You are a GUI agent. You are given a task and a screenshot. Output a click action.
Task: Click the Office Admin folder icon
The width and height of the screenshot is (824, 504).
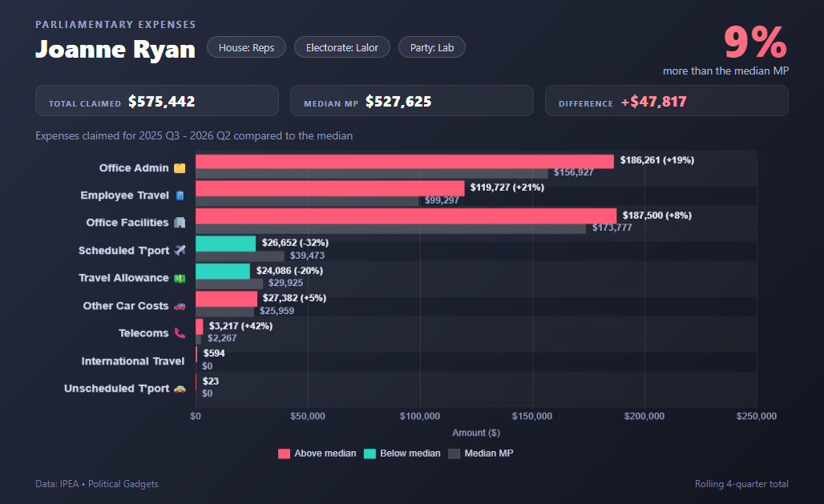[x=180, y=168]
